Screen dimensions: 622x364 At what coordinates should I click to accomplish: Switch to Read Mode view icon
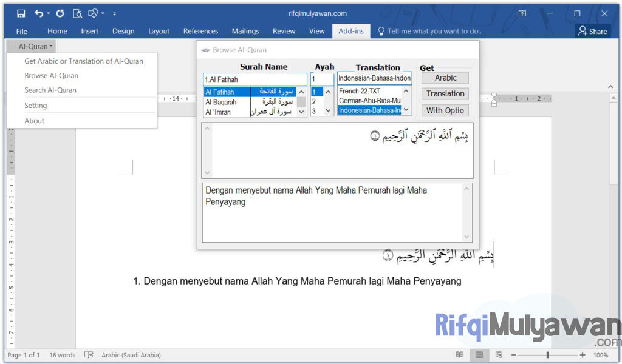pos(459,355)
